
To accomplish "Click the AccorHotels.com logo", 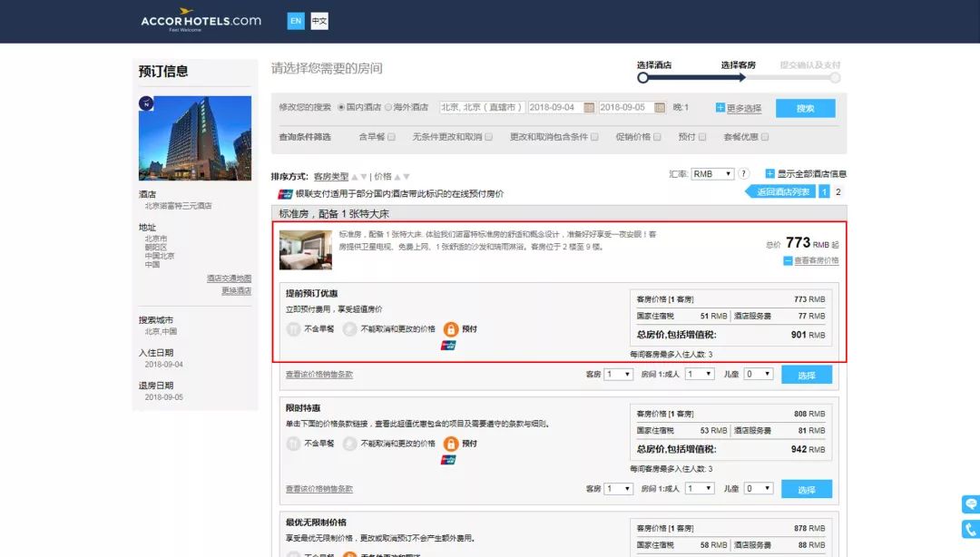I will click(201, 20).
